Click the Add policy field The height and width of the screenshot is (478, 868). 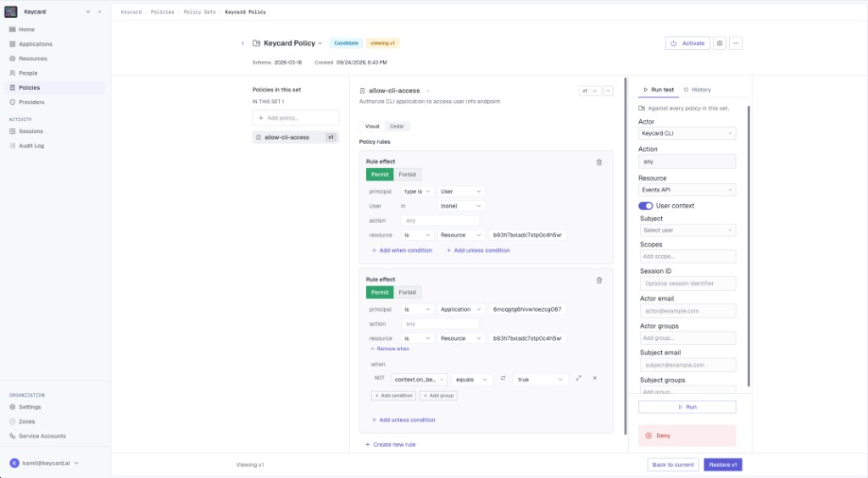tap(296, 118)
